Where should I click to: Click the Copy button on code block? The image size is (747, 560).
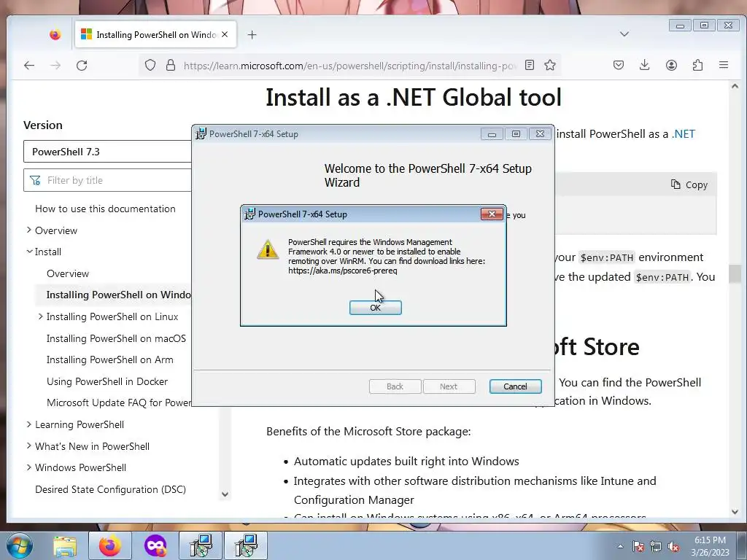tap(689, 184)
